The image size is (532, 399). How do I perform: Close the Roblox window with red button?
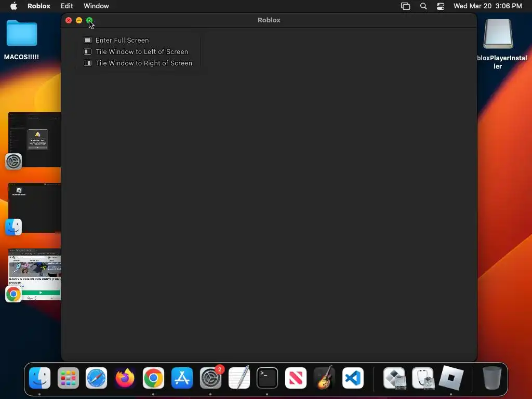(x=69, y=20)
